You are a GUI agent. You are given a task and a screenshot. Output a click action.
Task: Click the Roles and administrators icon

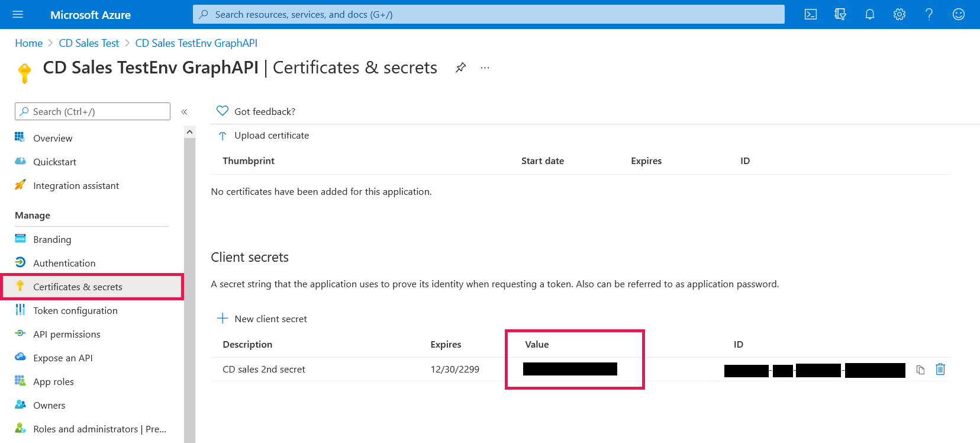pos(20,428)
